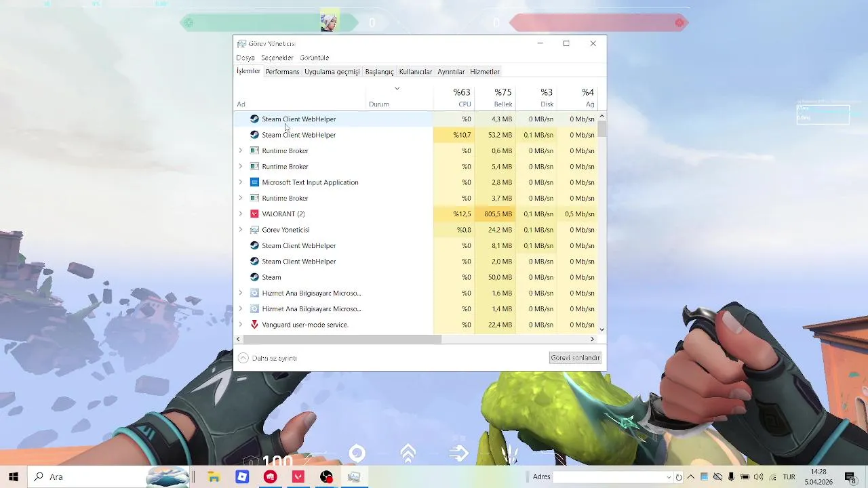This screenshot has height=488, width=868.
Task: Open Roblox from the taskbar
Action: pos(242,477)
